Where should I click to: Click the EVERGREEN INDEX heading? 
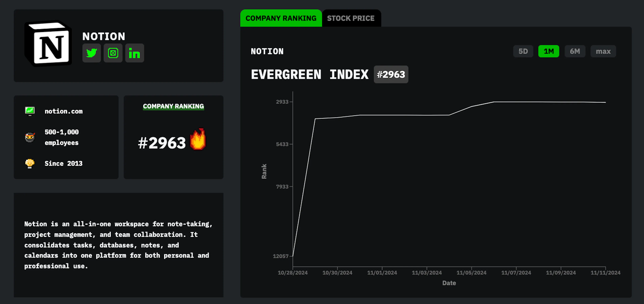309,74
